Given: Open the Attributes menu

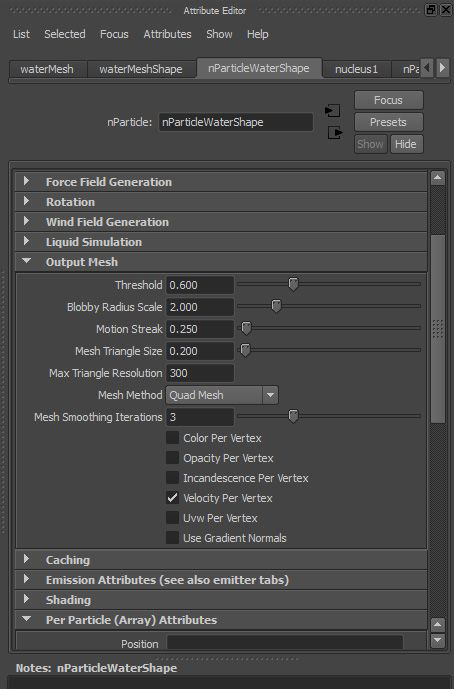Looking at the screenshot, I should click(167, 34).
